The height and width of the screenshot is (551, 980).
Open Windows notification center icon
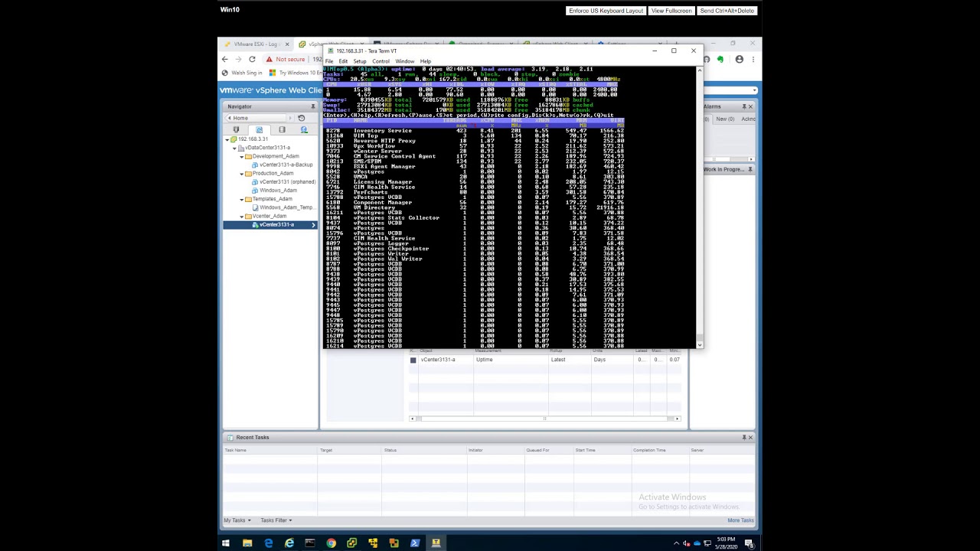749,543
